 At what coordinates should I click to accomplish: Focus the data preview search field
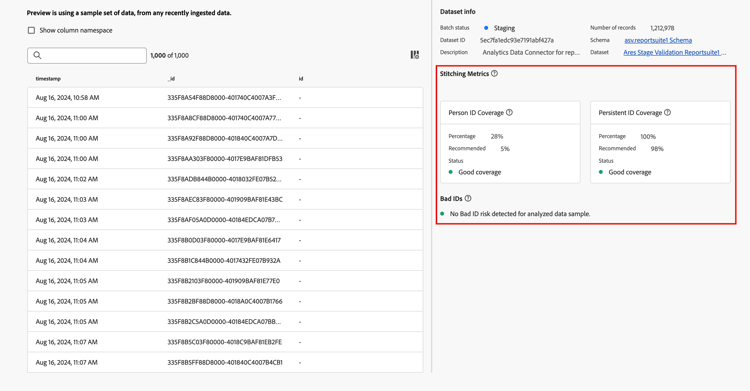pyautogui.click(x=87, y=56)
